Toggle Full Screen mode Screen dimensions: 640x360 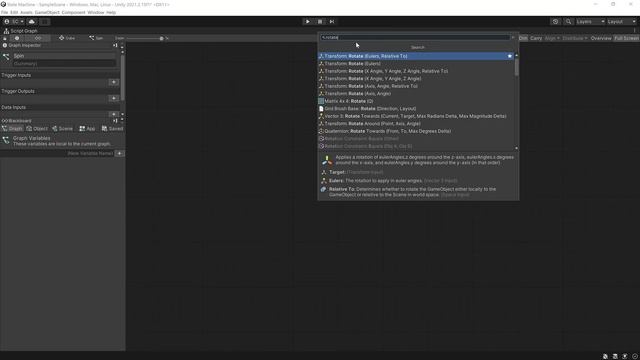(626, 38)
